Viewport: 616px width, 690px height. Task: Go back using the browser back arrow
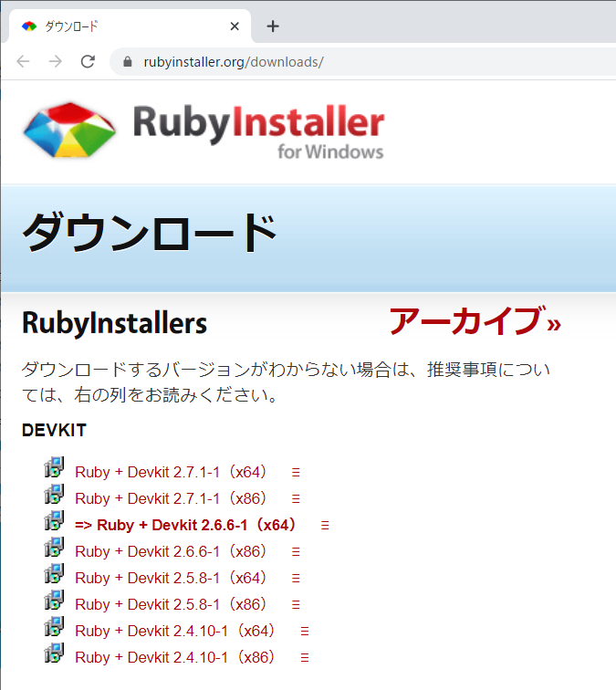click(x=23, y=62)
